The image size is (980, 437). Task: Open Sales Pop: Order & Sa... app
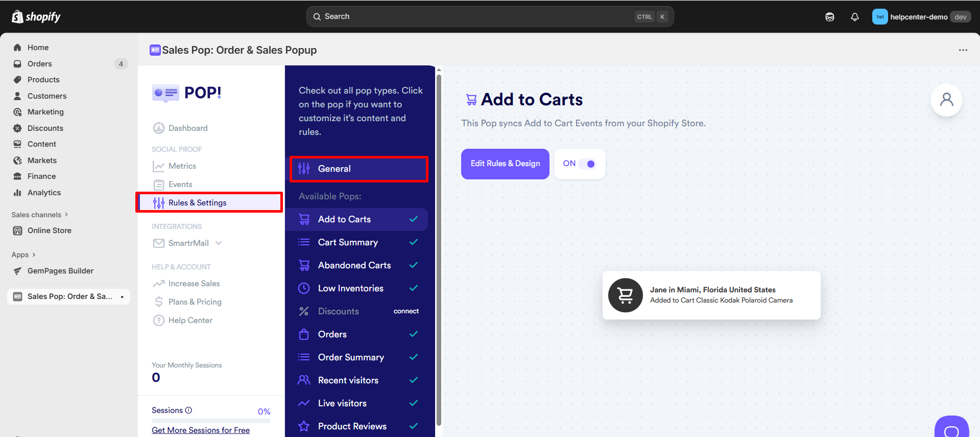click(x=68, y=296)
